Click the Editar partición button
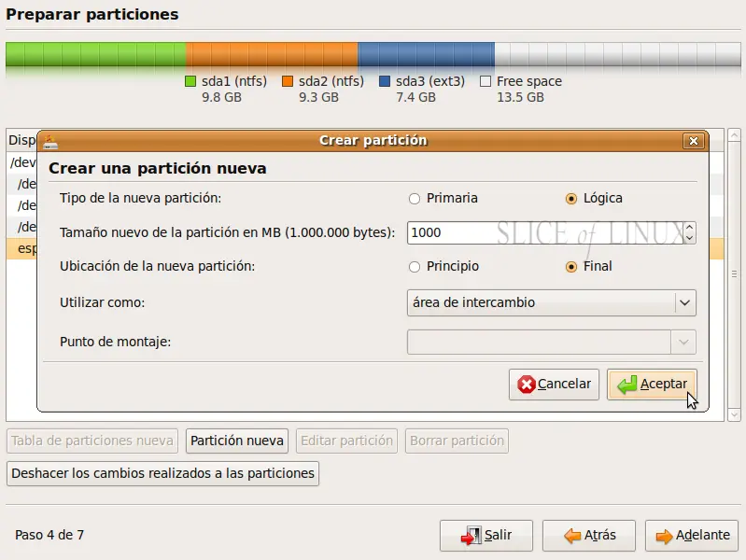Screen dimensions: 746x560 coord(346,441)
